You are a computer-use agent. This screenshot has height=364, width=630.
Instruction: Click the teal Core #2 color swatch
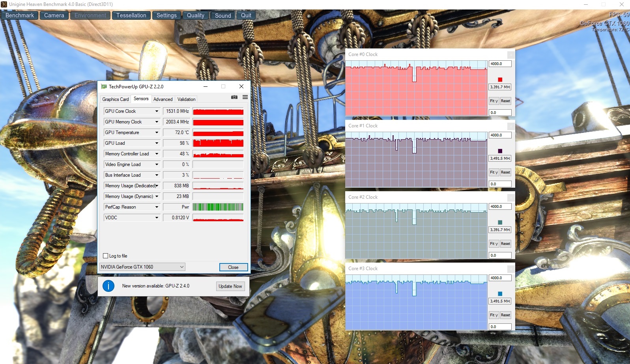pos(500,222)
